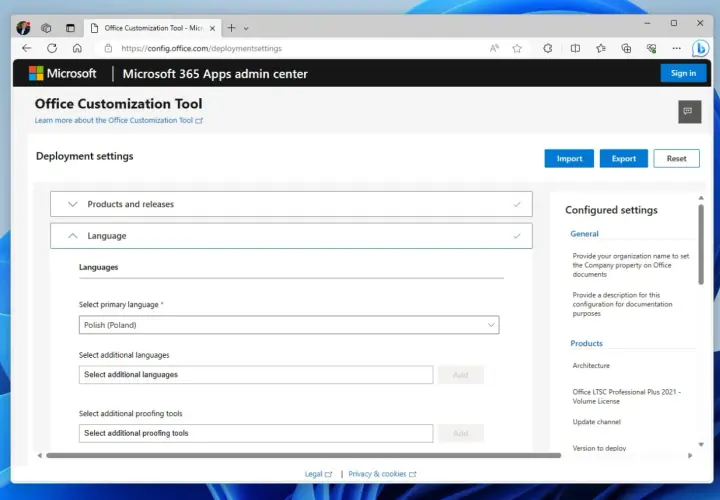
Task: Go to the browser home page
Action: [77, 48]
